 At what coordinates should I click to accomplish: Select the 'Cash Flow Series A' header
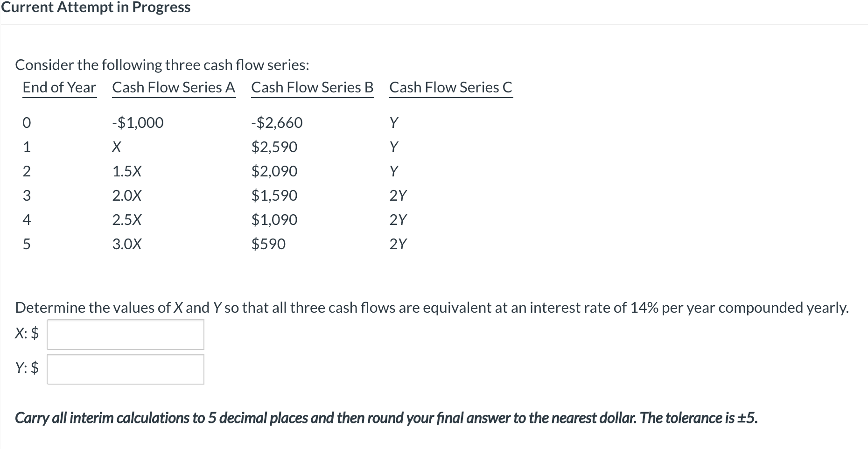tap(173, 87)
